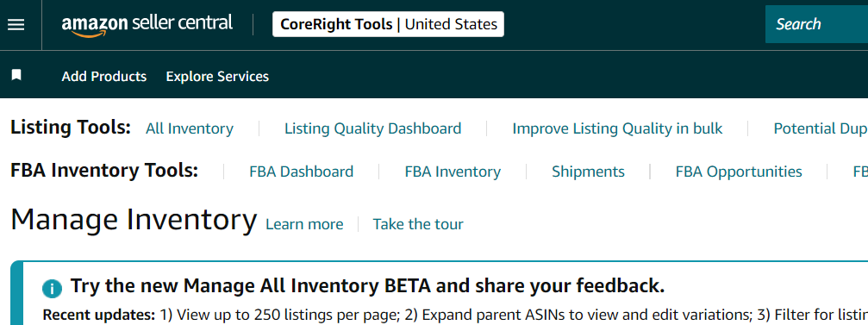Open the hamburger navigation menu
The width and height of the screenshot is (868, 325).
click(16, 24)
